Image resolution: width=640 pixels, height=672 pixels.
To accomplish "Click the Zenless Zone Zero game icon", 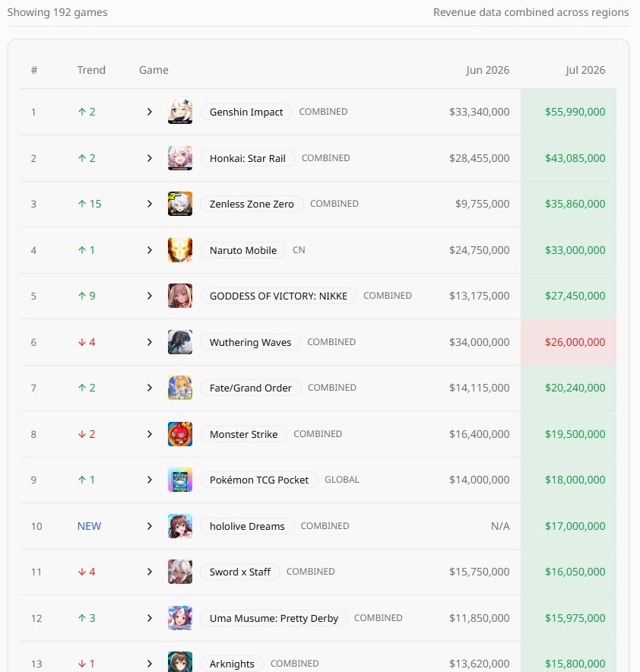I will coord(180,204).
